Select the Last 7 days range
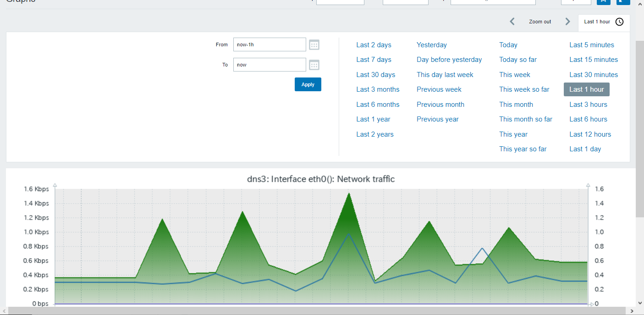The width and height of the screenshot is (644, 315). [374, 60]
